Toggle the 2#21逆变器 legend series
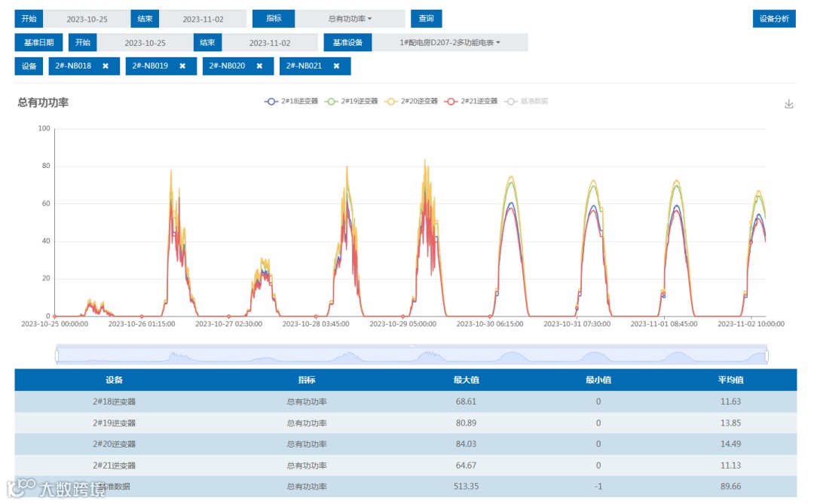The width and height of the screenshot is (814, 504). click(x=471, y=101)
